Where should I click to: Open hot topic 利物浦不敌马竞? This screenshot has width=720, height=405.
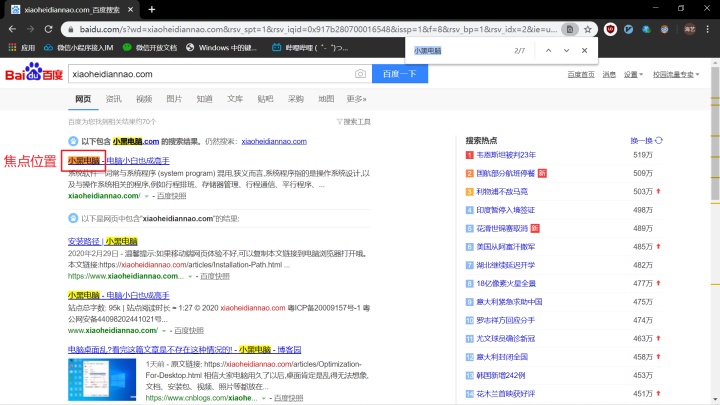tap(502, 191)
